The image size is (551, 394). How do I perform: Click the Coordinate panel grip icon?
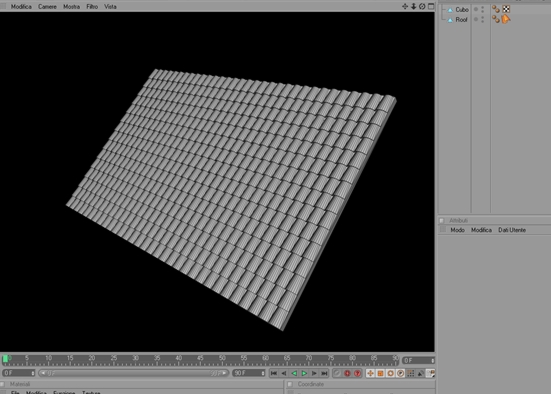(290, 384)
